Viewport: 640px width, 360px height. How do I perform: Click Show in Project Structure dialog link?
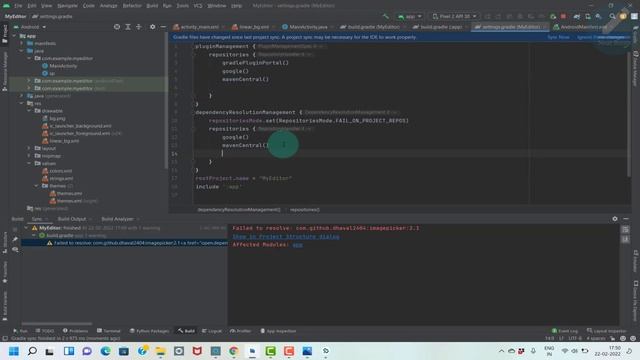pyautogui.click(x=286, y=236)
